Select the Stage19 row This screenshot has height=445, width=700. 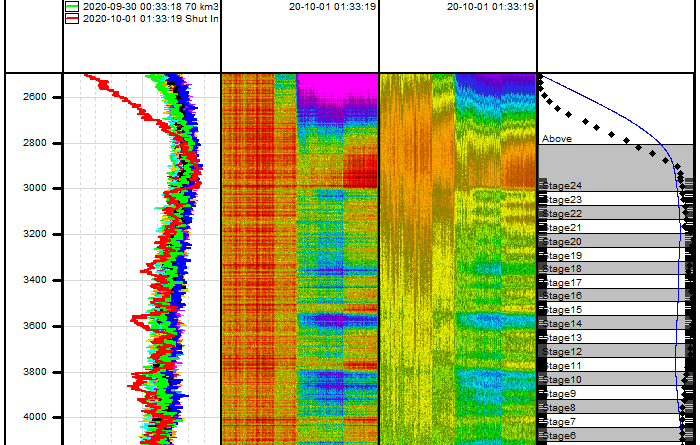point(616,255)
